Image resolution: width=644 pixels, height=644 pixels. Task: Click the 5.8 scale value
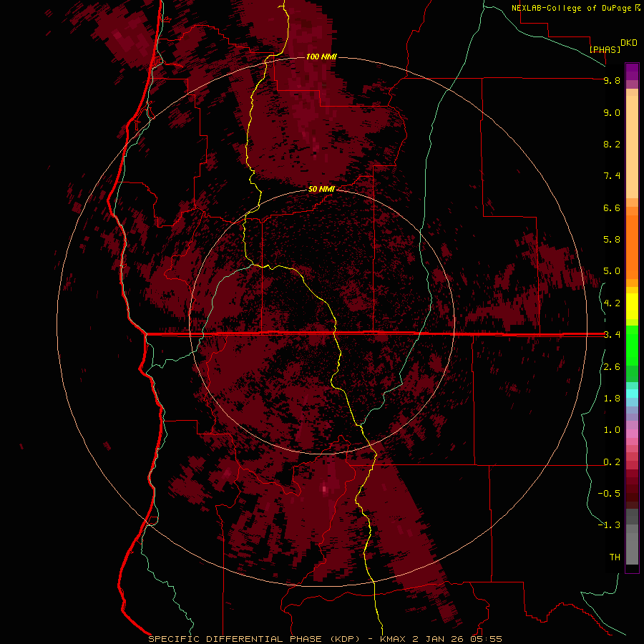[612, 240]
